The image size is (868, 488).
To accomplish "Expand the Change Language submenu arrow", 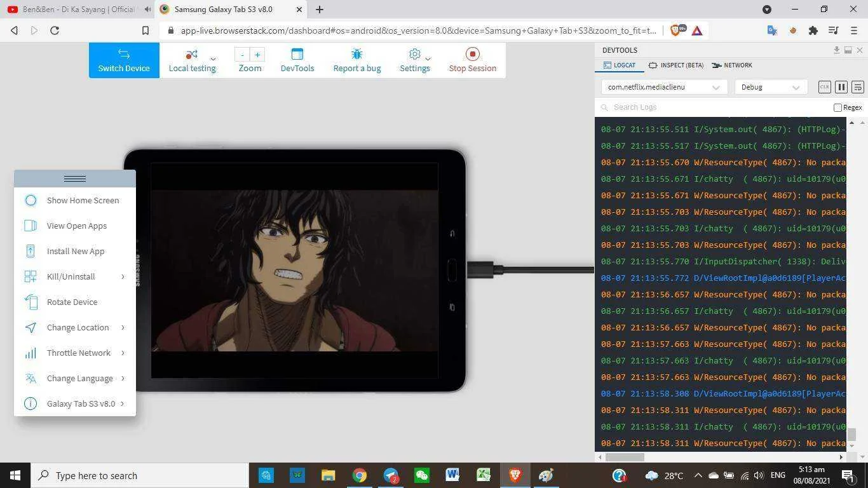I will [x=123, y=378].
